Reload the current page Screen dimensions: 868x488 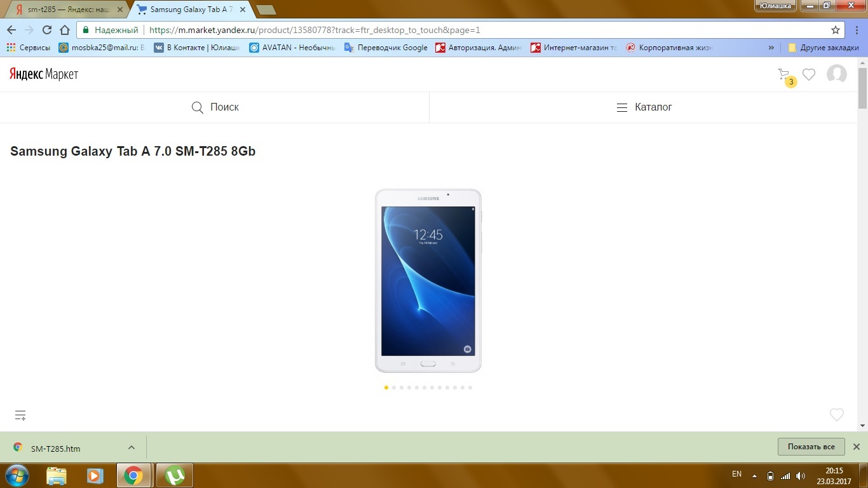47,30
